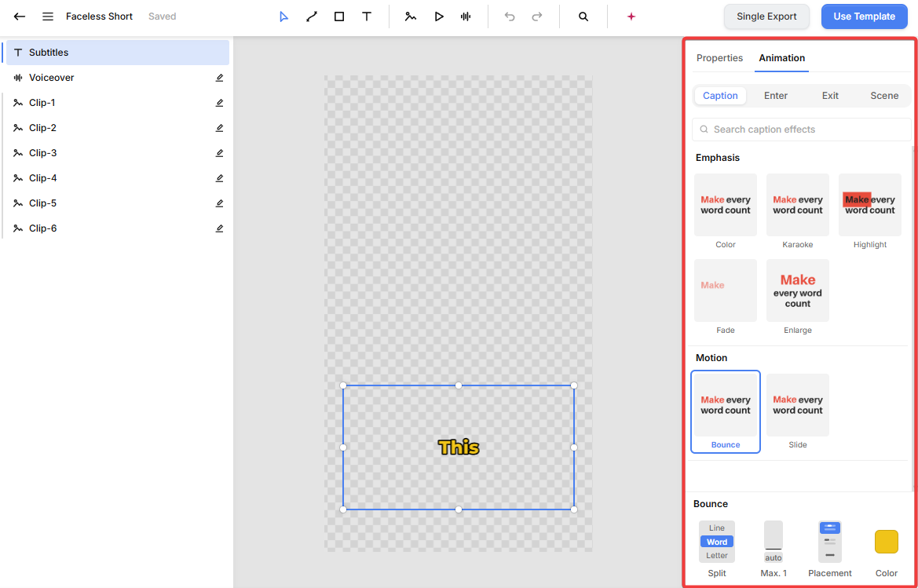Select the Subtitles layer

117,52
